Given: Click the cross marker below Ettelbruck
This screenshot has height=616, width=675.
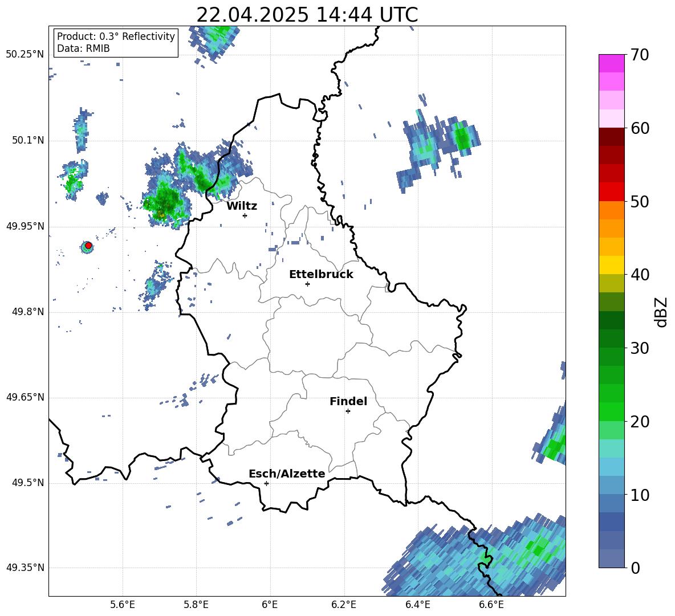Looking at the screenshot, I should pos(307,284).
